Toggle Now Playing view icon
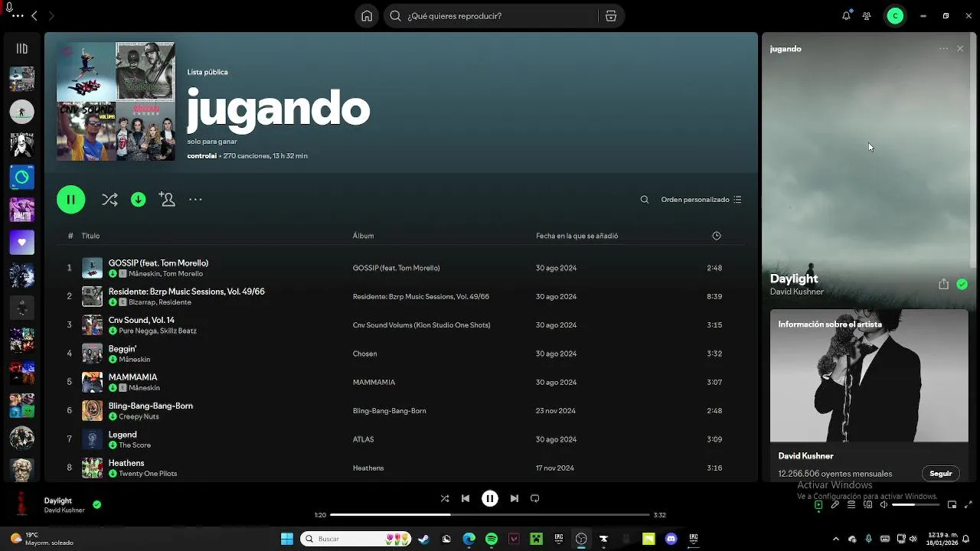 coord(818,505)
